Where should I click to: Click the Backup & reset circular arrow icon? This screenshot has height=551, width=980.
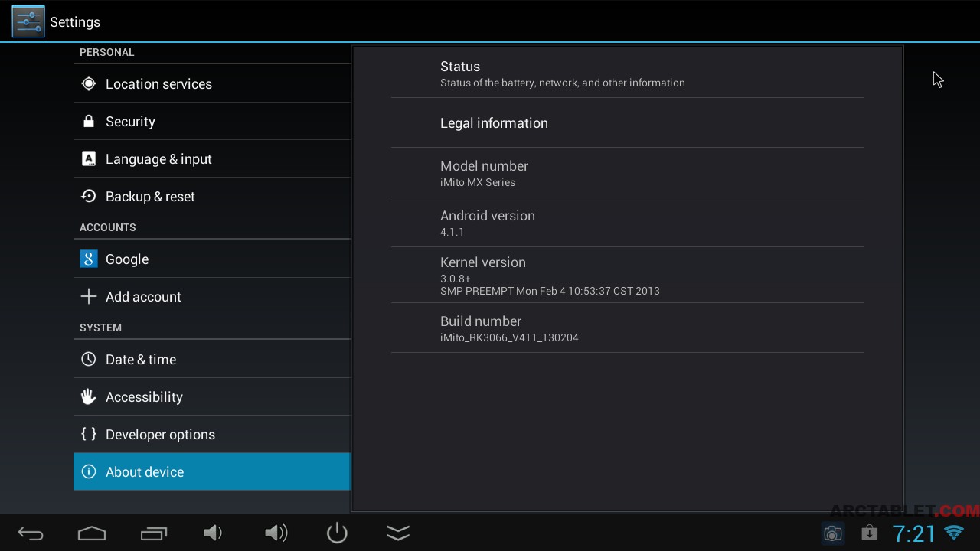point(89,196)
